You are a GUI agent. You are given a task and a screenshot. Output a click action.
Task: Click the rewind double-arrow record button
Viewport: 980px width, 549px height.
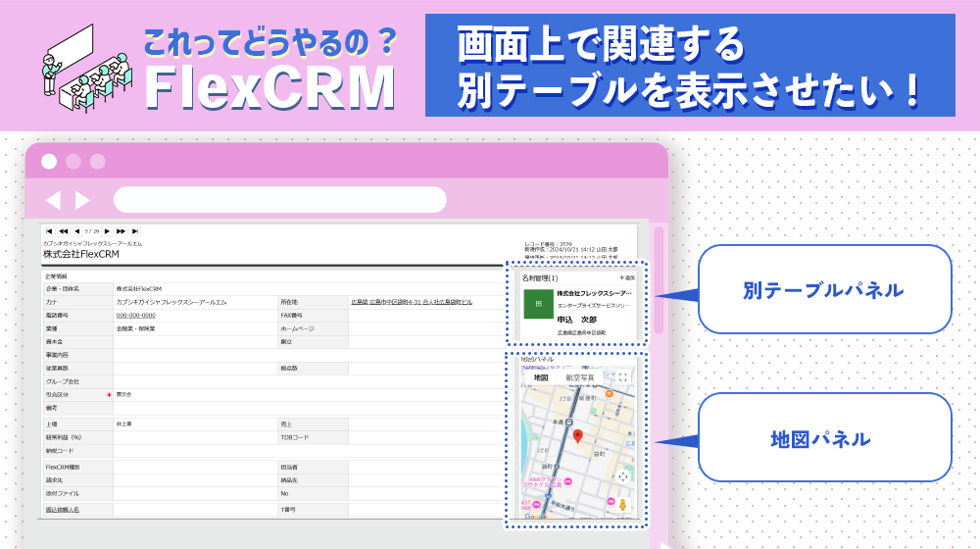[x=64, y=231]
